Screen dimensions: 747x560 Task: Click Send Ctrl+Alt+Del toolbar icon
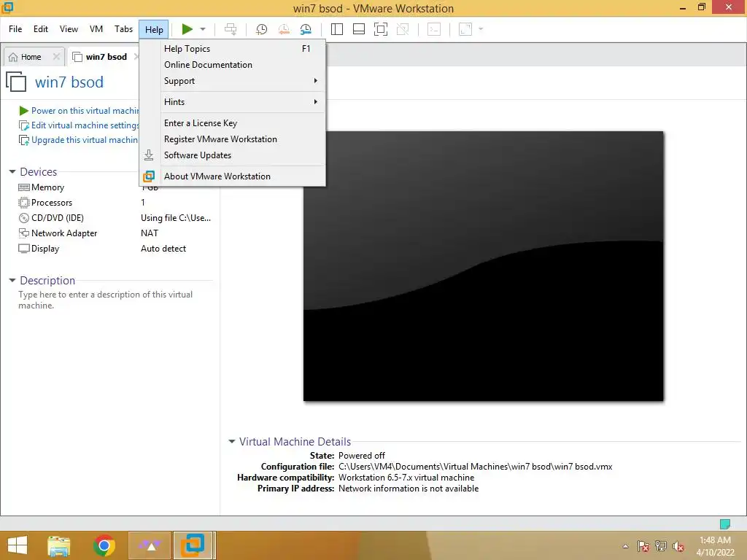pyautogui.click(x=231, y=29)
